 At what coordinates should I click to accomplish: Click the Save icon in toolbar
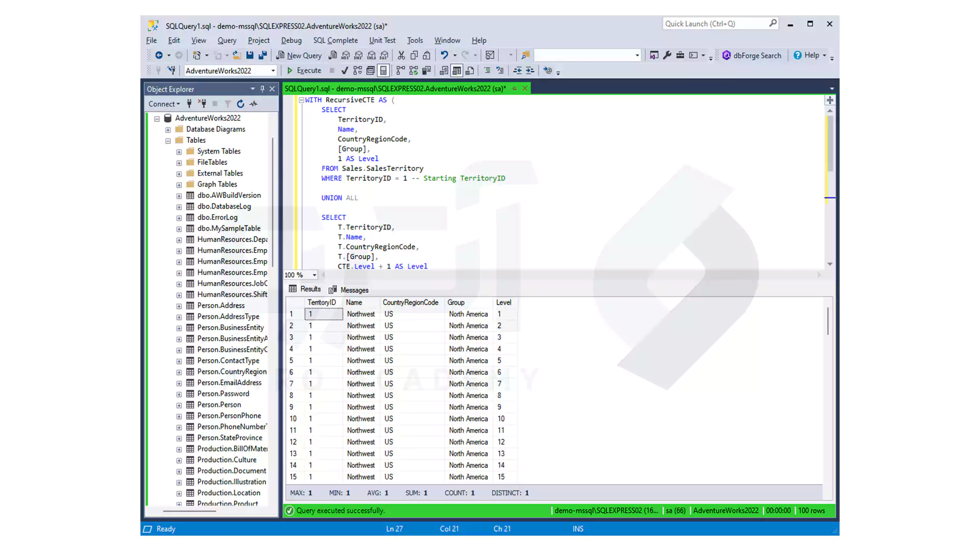(250, 55)
